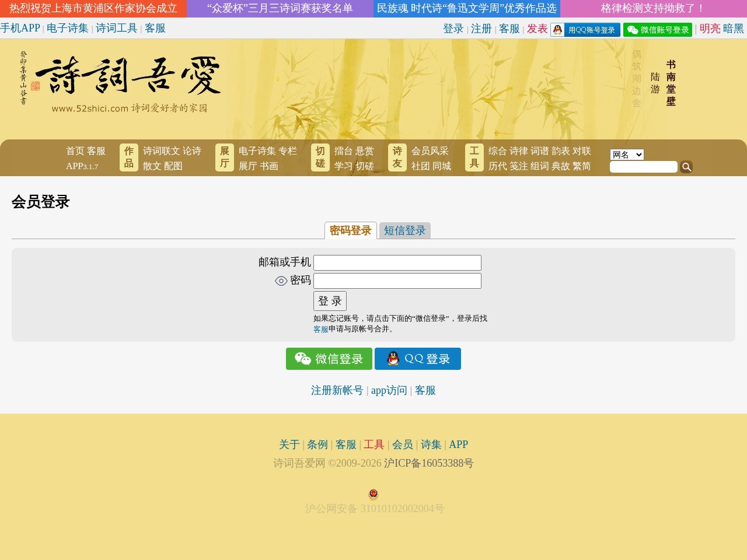Open 客服 link below login buttons

point(425,390)
